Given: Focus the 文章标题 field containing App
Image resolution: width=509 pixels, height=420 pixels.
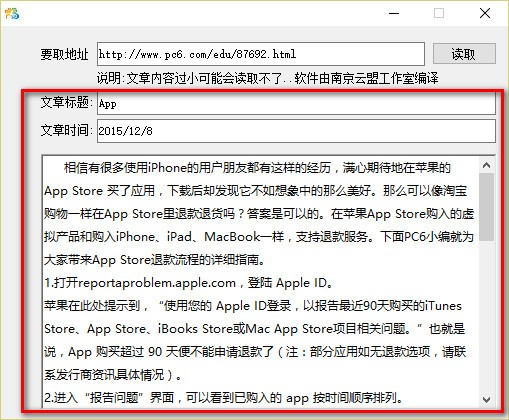Looking at the screenshot, I should pos(296,104).
